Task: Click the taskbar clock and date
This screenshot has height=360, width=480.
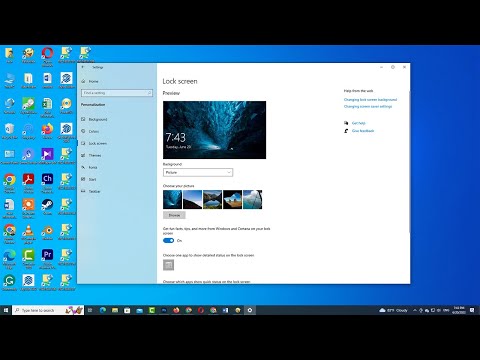Action: (x=459, y=310)
